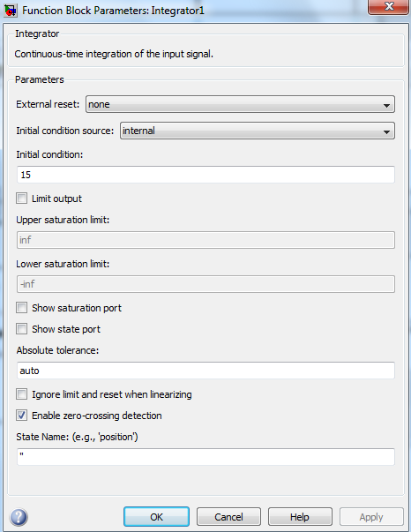Click the Absolute tolerance field showing auto

click(x=205, y=371)
